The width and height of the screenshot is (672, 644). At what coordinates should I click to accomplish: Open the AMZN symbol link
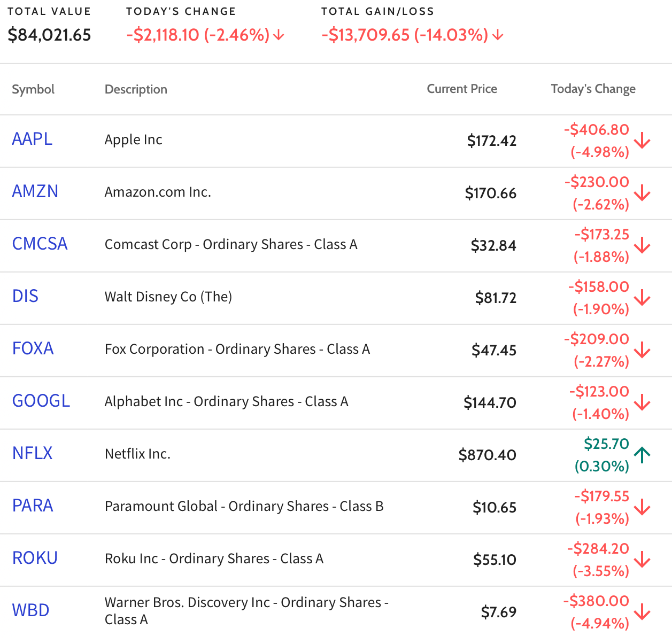[35, 191]
